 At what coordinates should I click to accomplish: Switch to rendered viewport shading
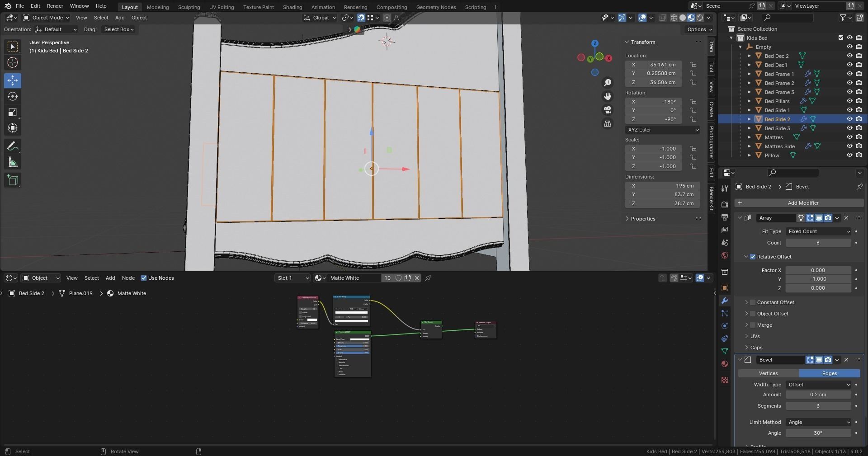700,18
